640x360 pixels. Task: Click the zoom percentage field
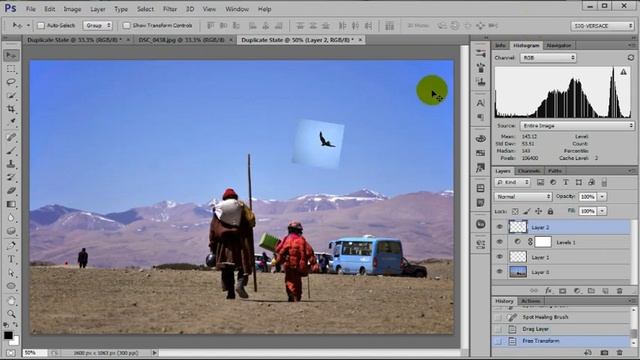35,353
